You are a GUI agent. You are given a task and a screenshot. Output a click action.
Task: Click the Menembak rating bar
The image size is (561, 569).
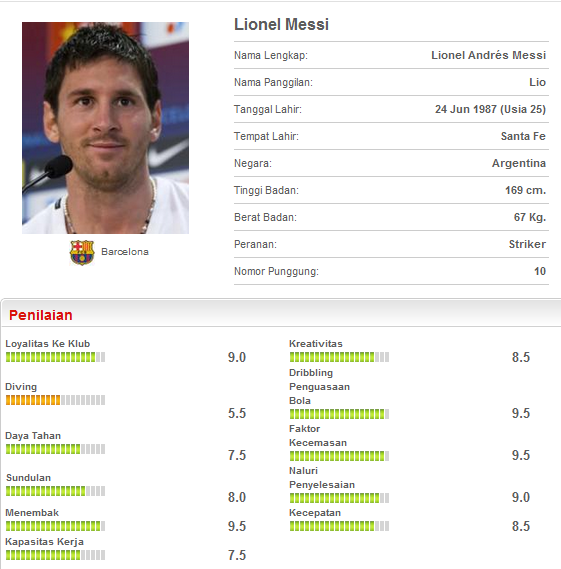pyautogui.click(x=56, y=526)
